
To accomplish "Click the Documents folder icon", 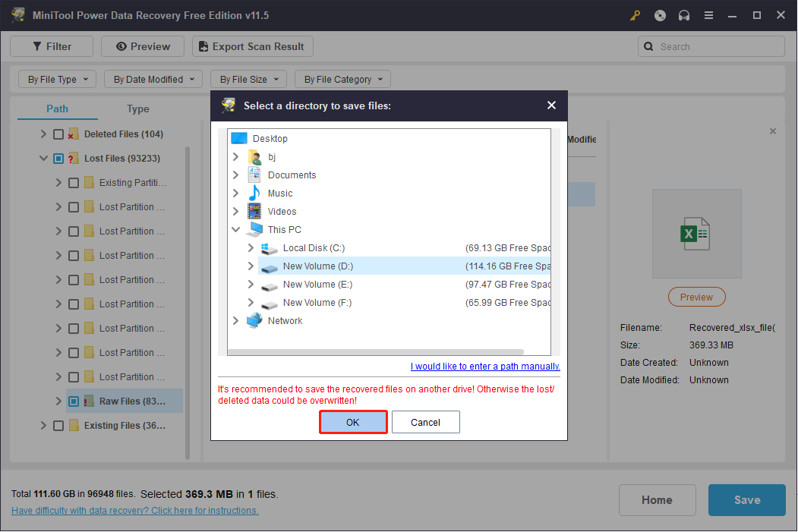I will (x=254, y=175).
